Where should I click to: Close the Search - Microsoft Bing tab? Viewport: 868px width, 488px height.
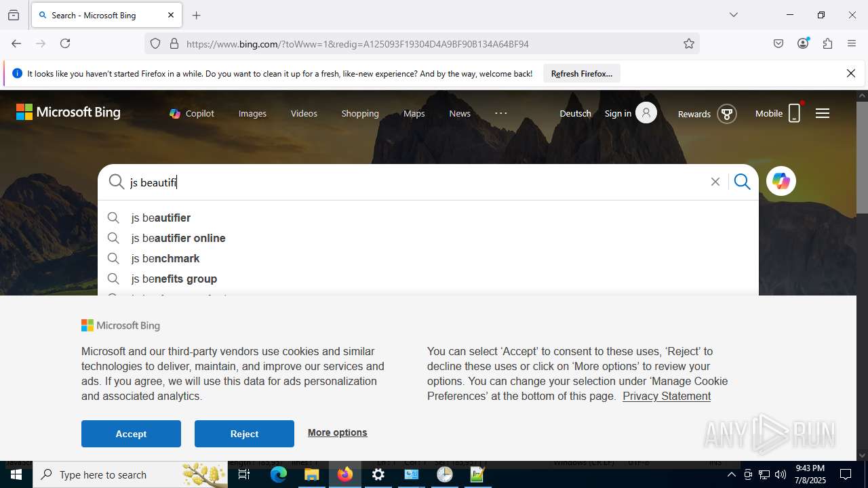click(x=171, y=15)
